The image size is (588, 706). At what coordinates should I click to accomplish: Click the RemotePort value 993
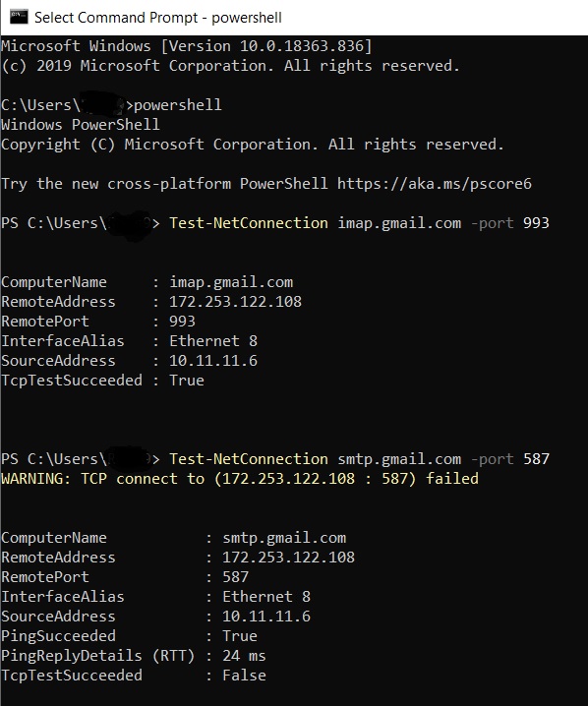pos(182,322)
